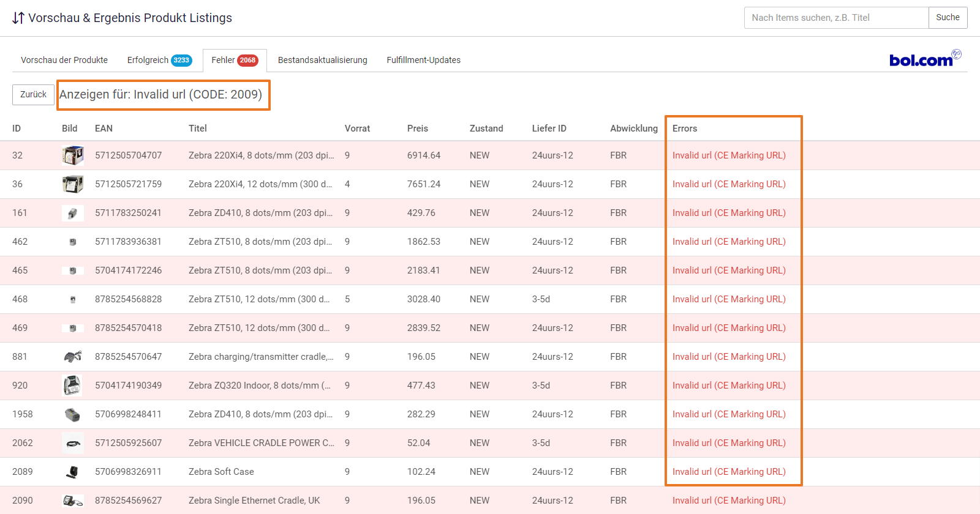This screenshot has height=514, width=980.
Task: Click the 2068 badge on Fehler
Action: tap(247, 61)
